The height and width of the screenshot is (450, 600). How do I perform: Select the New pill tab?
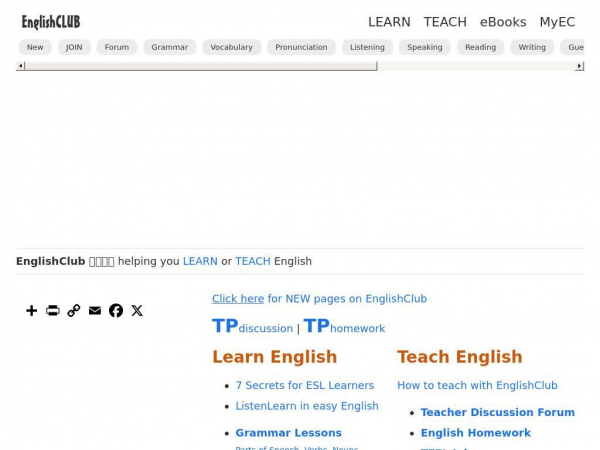coord(35,47)
